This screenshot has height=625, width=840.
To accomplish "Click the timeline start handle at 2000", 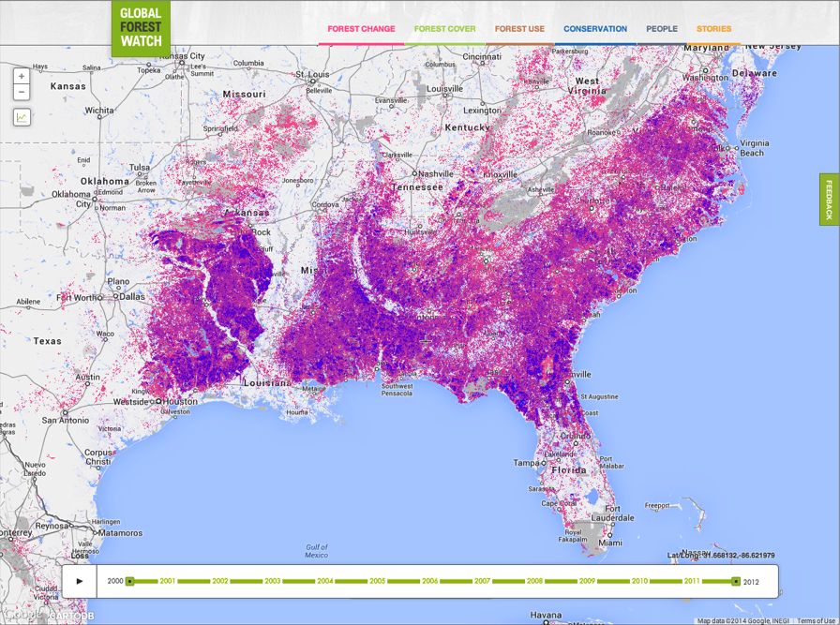I will click(x=129, y=581).
